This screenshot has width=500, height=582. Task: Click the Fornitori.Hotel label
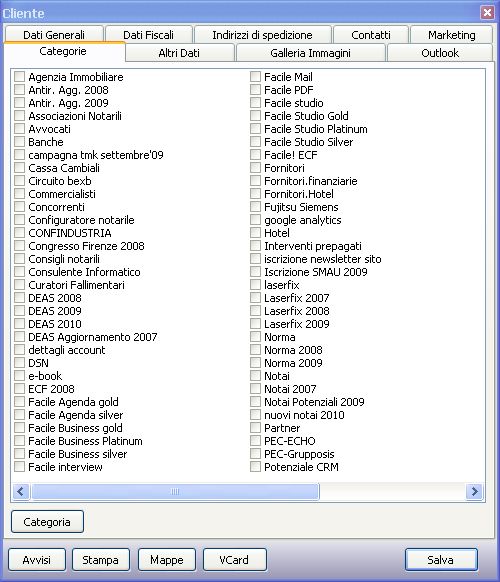click(299, 194)
